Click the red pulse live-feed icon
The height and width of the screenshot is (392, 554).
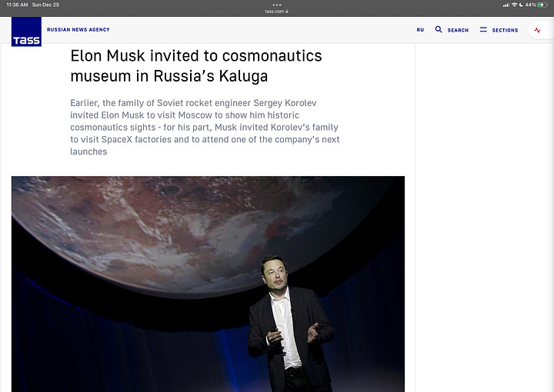coord(537,30)
